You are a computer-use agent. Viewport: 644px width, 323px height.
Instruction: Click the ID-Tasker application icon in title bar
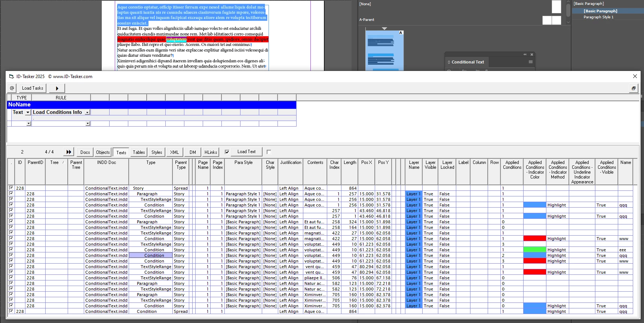click(11, 77)
